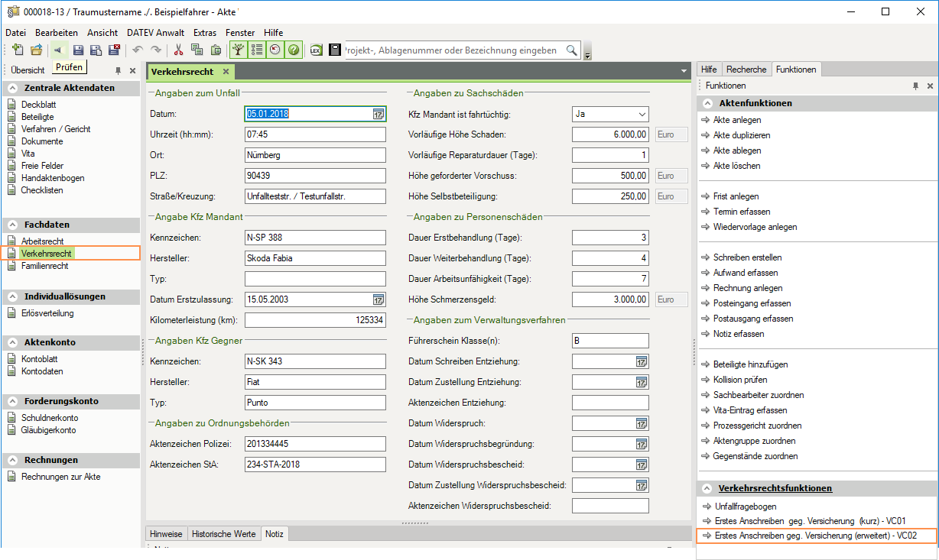The width and height of the screenshot is (939, 560).
Task: Collapse the Verkehrsrechtsfunktionen section
Action: [x=707, y=488]
